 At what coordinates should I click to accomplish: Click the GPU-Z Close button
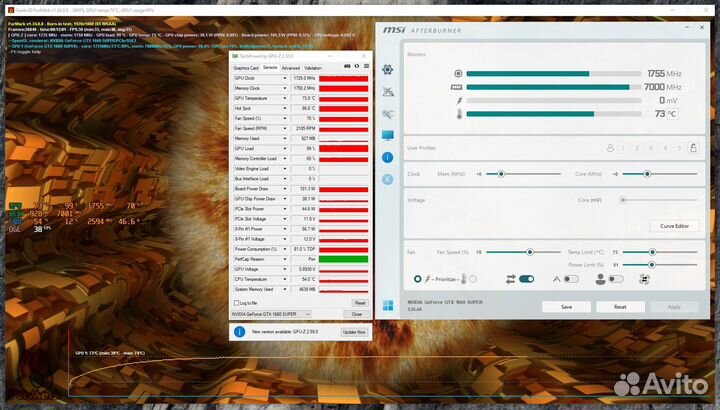[357, 314]
